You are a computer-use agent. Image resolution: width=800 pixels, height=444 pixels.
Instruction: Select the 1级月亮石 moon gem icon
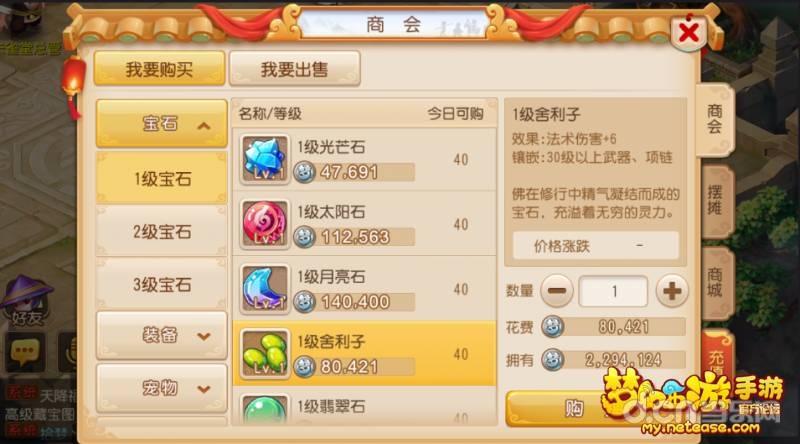[265, 289]
